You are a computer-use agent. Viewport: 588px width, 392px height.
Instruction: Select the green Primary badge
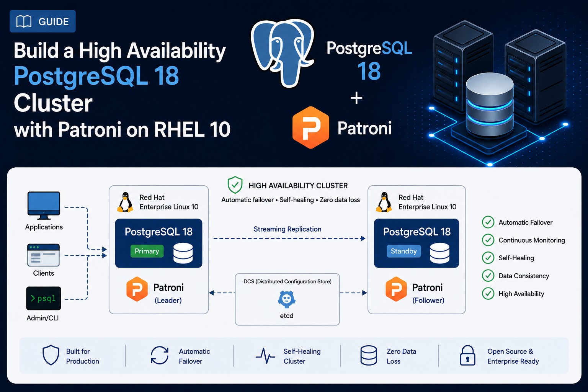[x=147, y=251]
